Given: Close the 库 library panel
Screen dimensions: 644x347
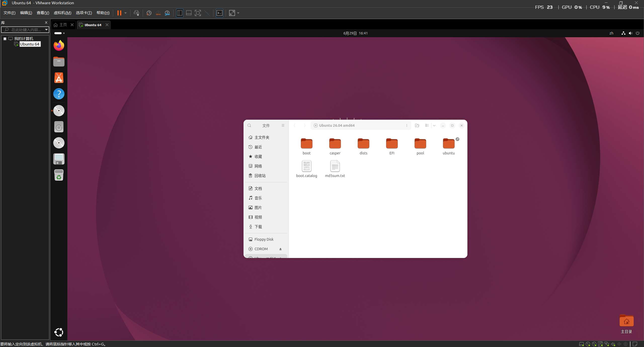Looking at the screenshot, I should (46, 23).
